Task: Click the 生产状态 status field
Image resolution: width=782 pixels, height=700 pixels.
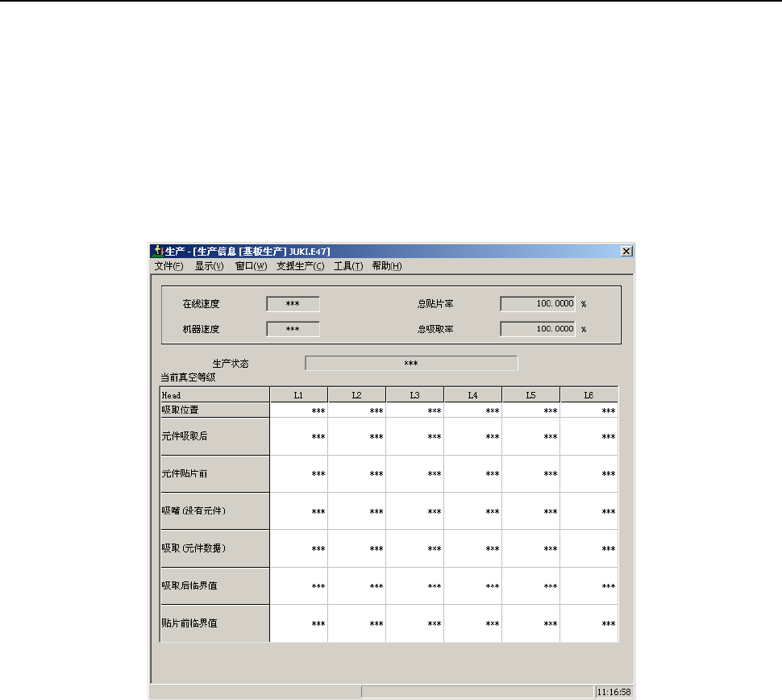Action: click(411, 363)
